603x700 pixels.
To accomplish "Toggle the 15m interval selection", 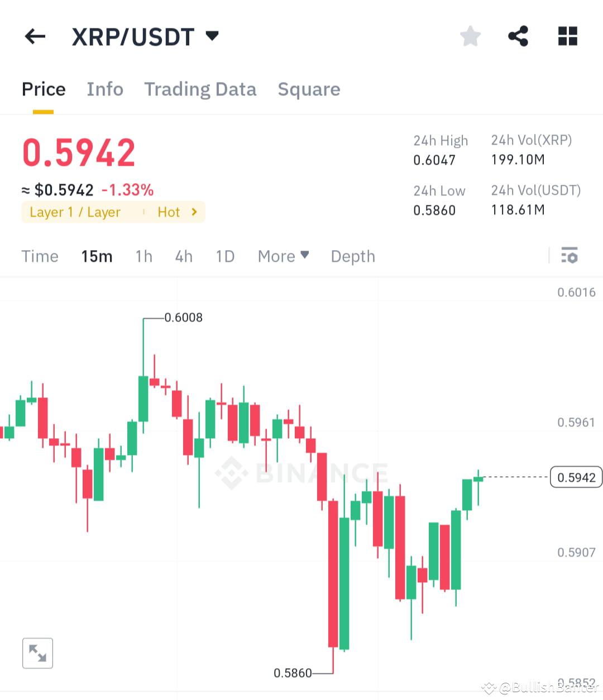I will (x=96, y=256).
